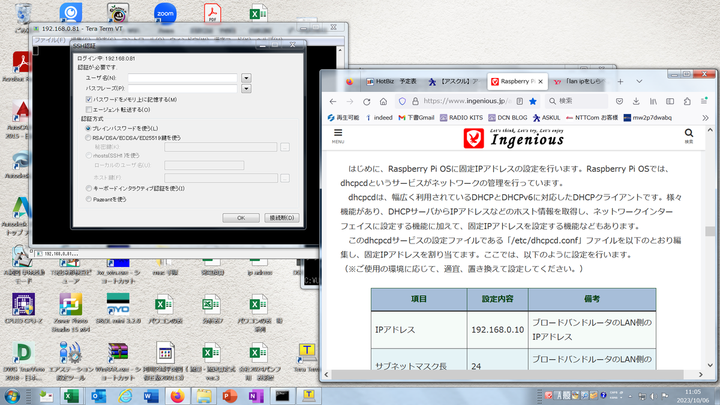Screen dimensions: 720x405
Task: Open the 再生可能 bookmark
Action: 343,118
